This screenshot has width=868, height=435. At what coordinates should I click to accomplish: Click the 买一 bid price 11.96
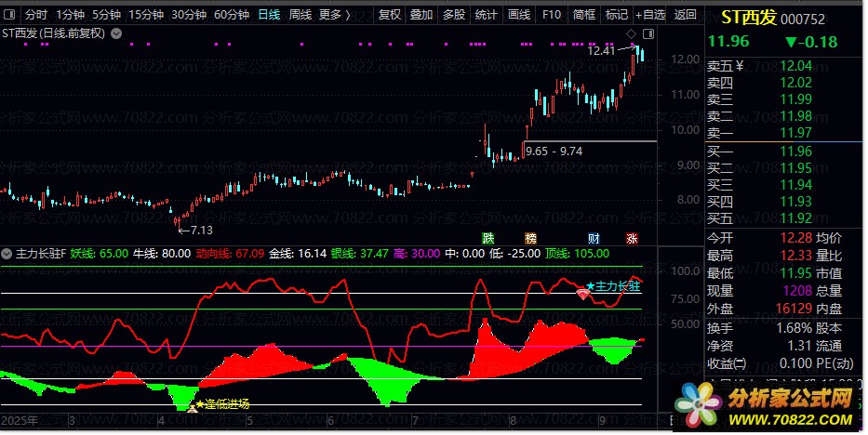[796, 152]
